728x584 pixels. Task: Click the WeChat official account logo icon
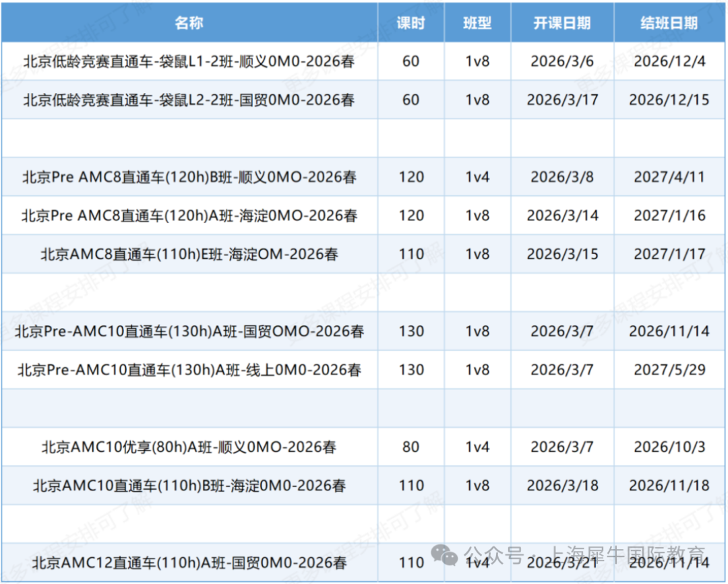click(x=446, y=555)
